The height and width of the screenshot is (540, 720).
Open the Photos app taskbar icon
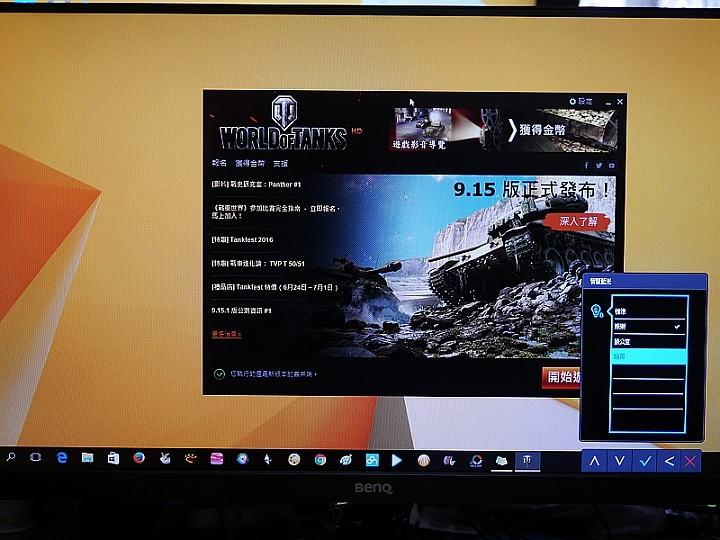(x=372, y=460)
